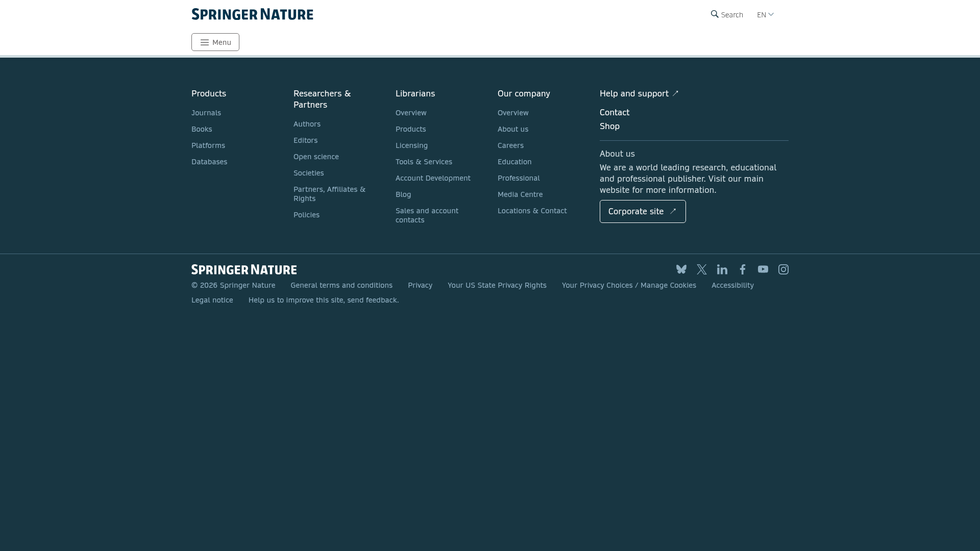Visit the Authors page
This screenshot has height=551, width=980.
pos(307,124)
